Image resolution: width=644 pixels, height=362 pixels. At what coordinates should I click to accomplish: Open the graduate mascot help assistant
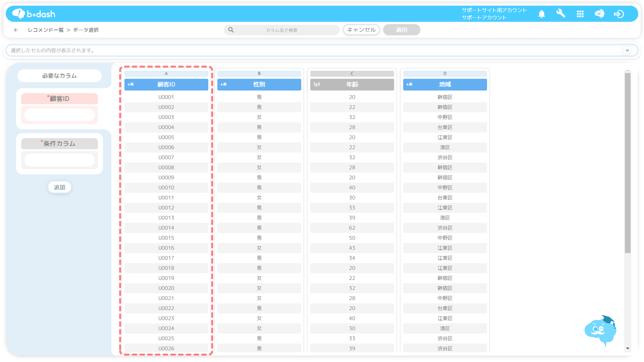tap(600, 330)
